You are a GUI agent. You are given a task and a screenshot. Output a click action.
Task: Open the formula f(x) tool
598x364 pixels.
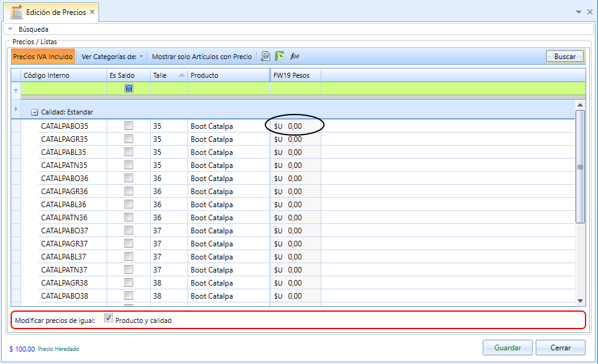point(295,57)
